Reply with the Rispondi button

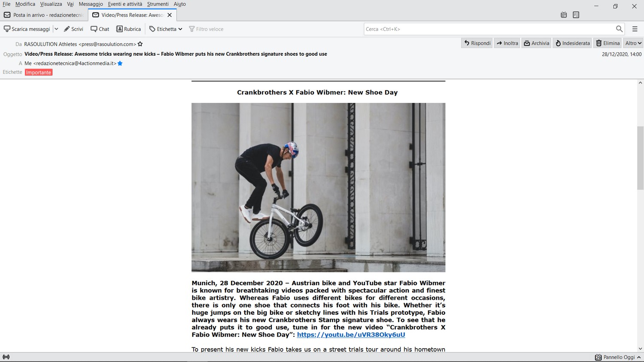477,43
